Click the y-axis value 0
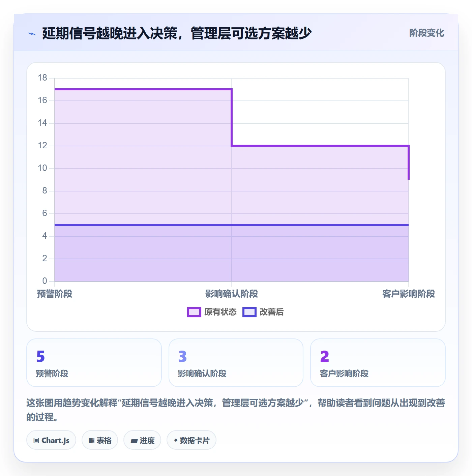472x476 pixels. pyautogui.click(x=45, y=281)
